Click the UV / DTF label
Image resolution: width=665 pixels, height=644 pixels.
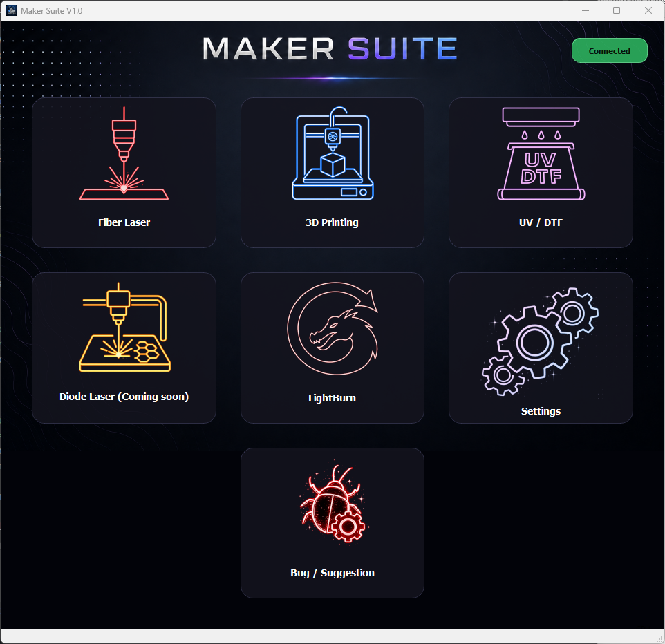click(541, 222)
